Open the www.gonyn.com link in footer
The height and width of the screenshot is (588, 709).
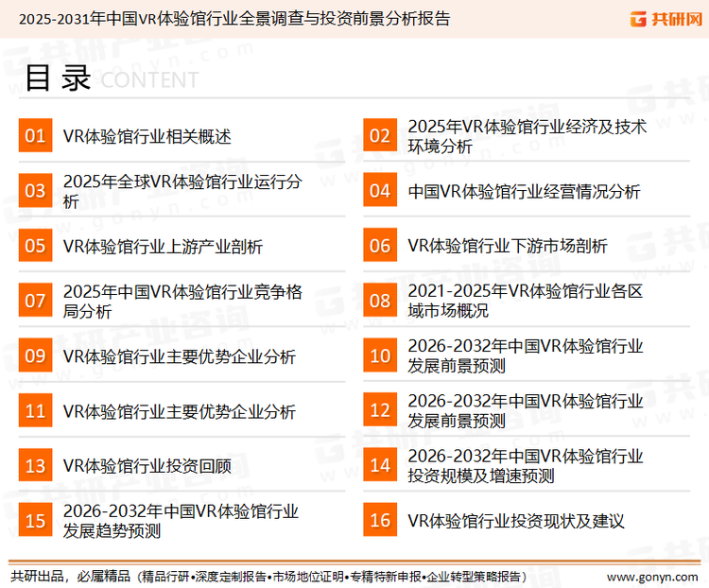[652, 578]
